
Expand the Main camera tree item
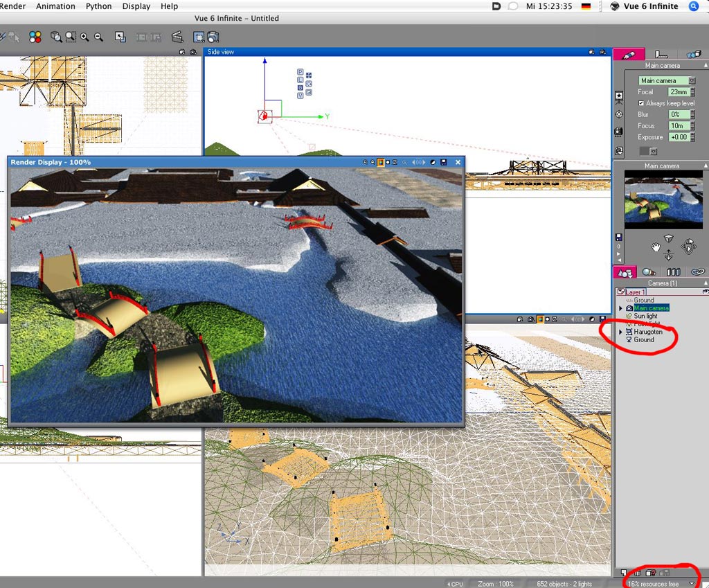(x=620, y=308)
